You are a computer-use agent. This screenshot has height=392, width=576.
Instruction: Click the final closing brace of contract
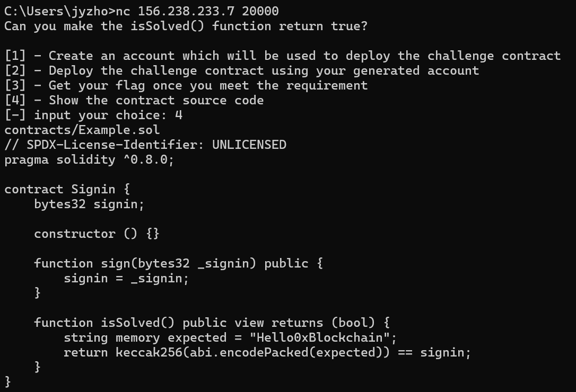[x=8, y=382]
